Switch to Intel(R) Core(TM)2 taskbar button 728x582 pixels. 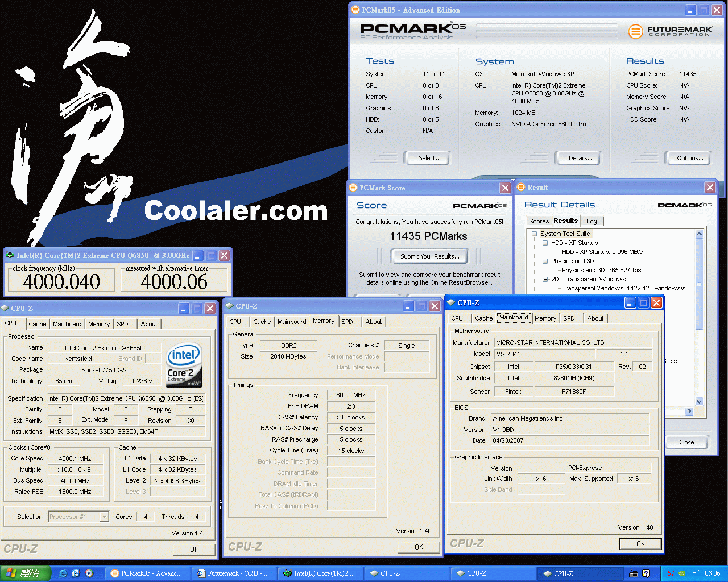click(x=321, y=573)
